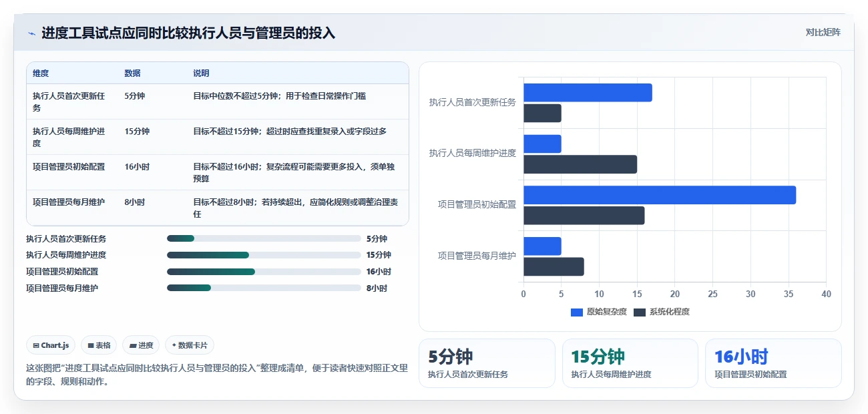Click the 16小时 cell in the table

137,167
